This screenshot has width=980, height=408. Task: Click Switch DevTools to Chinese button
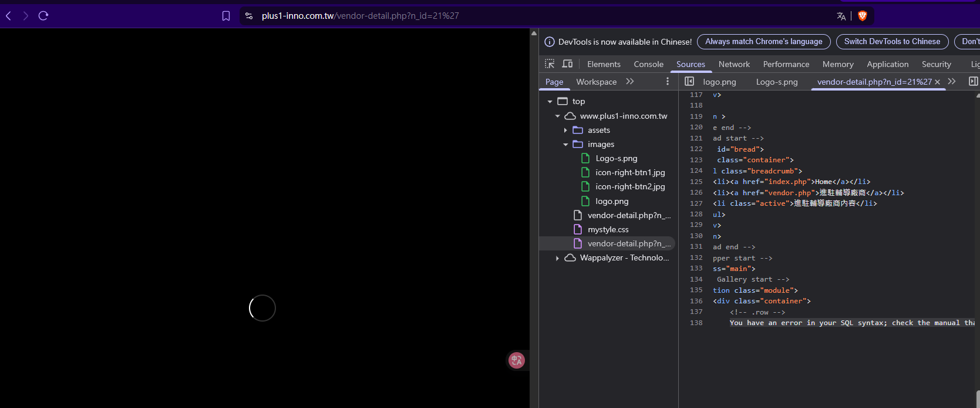(x=892, y=42)
